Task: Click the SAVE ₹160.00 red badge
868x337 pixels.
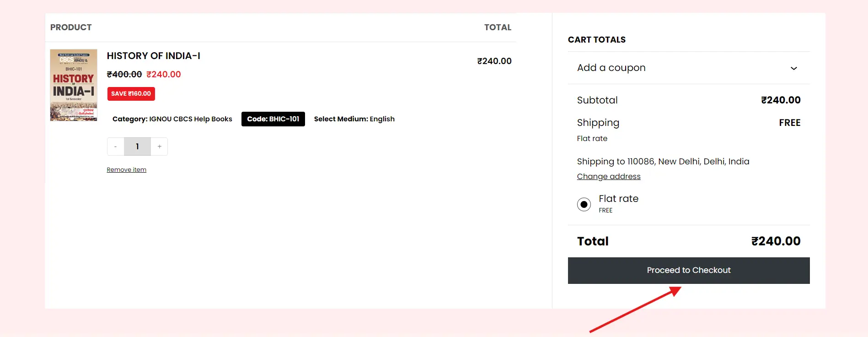Action: click(x=131, y=94)
